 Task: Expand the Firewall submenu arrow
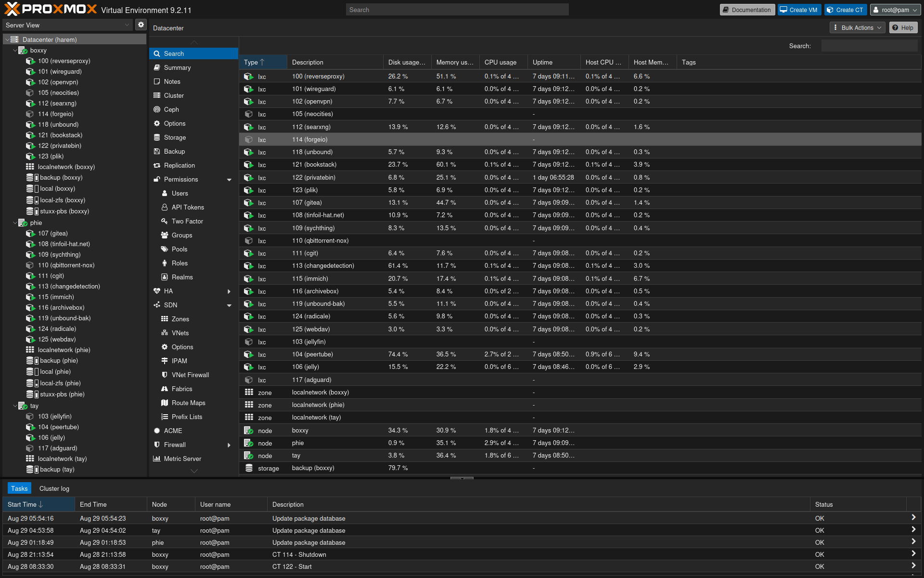pos(229,445)
